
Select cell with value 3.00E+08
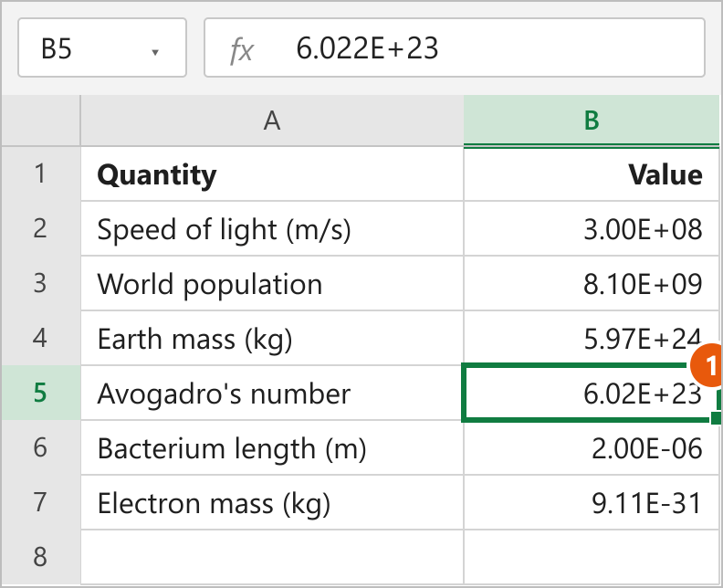coord(592,228)
